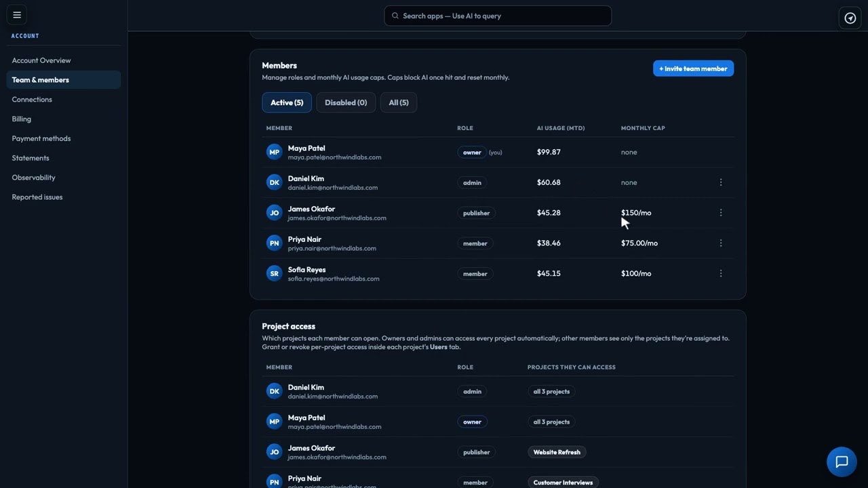Click daniel.kim email in Members table
Screen dimensions: 868x488
tap(333, 188)
